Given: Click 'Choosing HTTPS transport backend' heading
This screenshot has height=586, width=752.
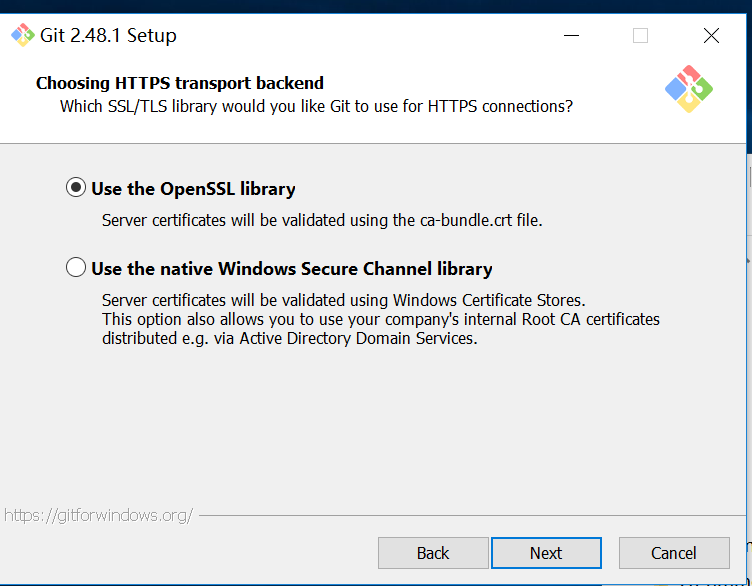Looking at the screenshot, I should tap(180, 83).
